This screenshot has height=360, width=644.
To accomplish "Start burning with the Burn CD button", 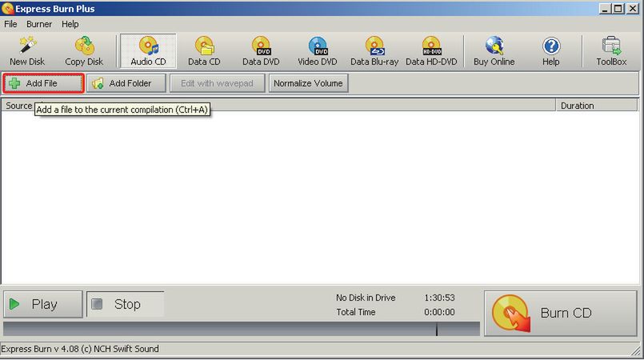I will click(x=561, y=314).
